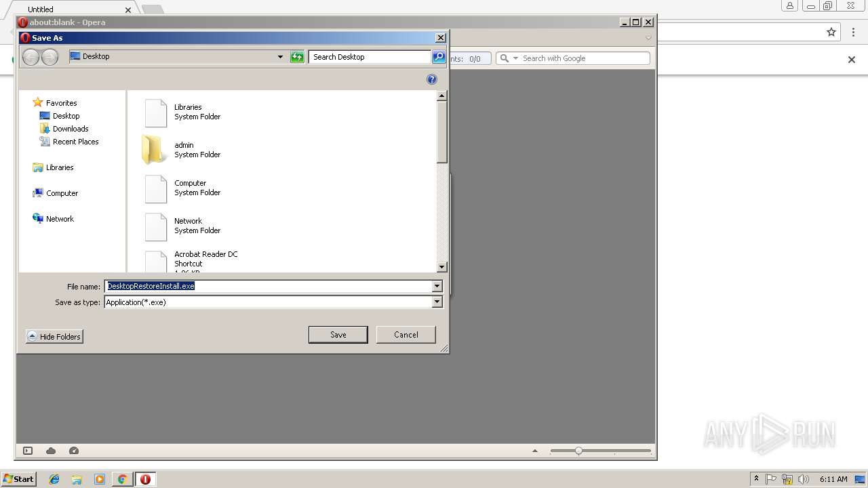
Task: Click Chrome profile user icon
Action: (790, 6)
